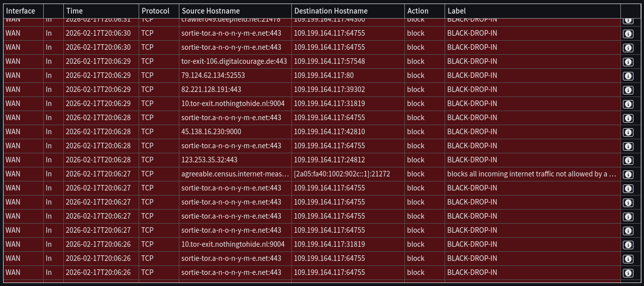Open details icon for 123.253.35.32:443 row
Viewport: 644px width, 286px height.
pos(627,160)
